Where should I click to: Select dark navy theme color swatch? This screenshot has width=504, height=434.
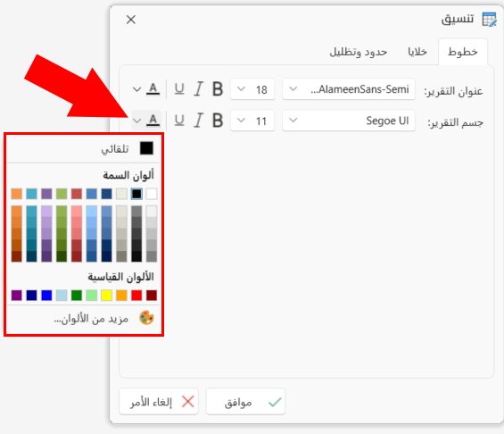click(x=107, y=194)
